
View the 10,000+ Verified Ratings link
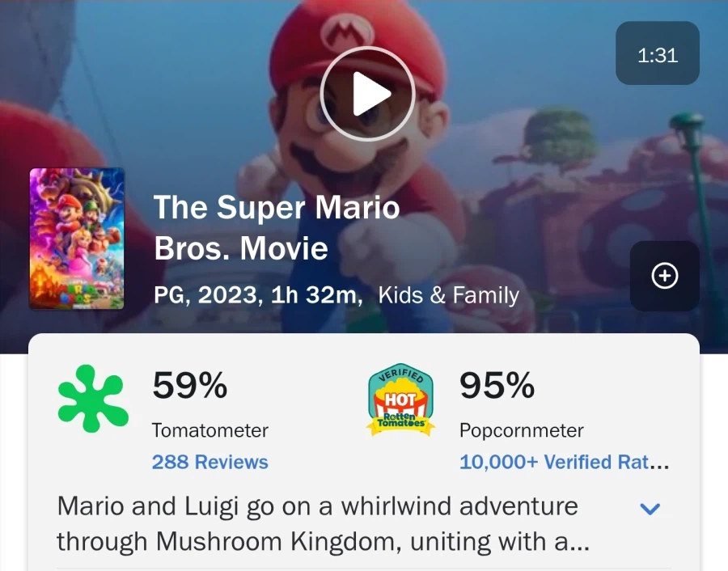coord(564,463)
